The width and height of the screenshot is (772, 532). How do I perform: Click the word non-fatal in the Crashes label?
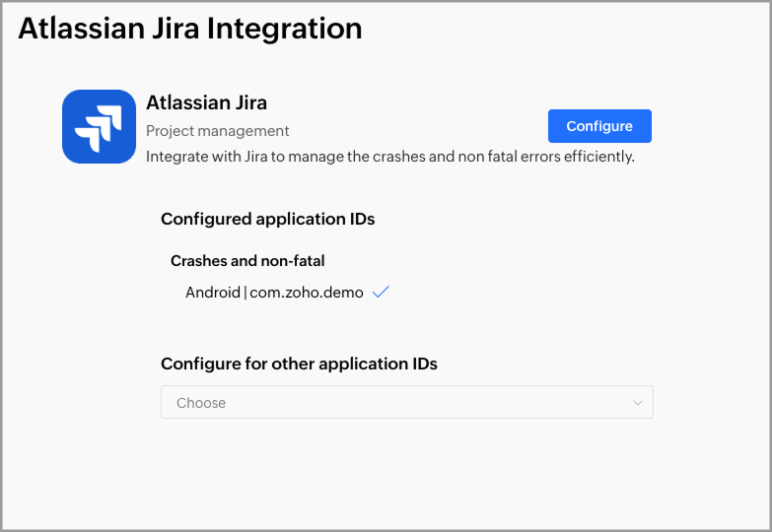pyautogui.click(x=293, y=261)
